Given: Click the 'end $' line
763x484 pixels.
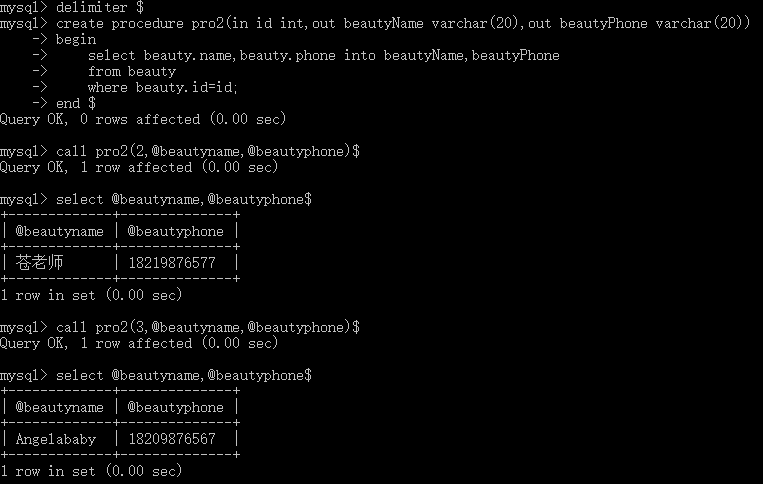Looking at the screenshot, I should click(x=76, y=103).
